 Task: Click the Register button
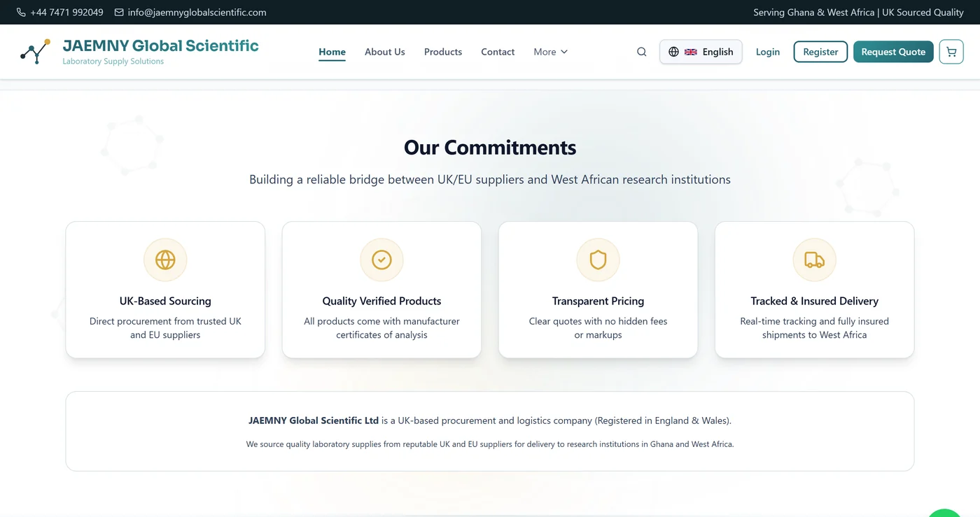820,52
